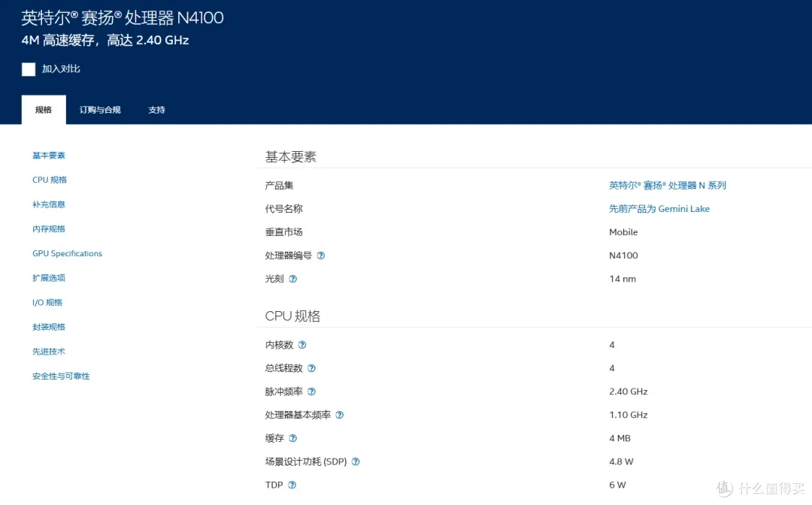Jump to CPU 规格 in sidebar
The image size is (812, 505).
tap(50, 180)
